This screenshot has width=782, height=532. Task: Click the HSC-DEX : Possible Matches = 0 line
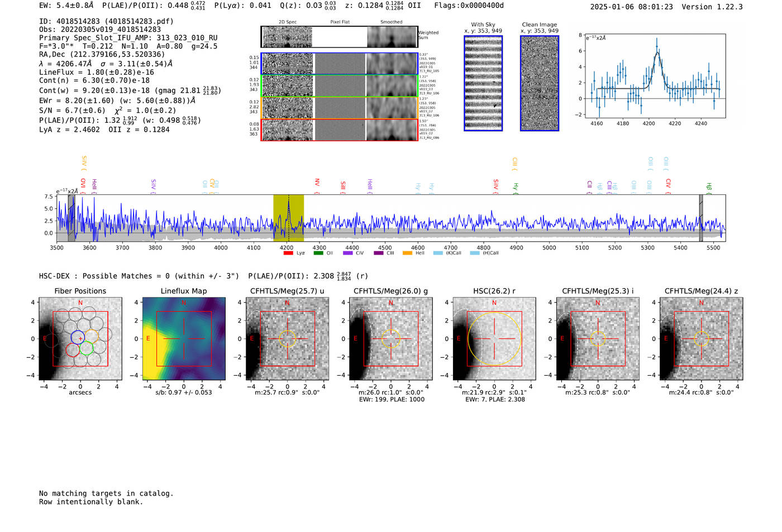click(139, 276)
